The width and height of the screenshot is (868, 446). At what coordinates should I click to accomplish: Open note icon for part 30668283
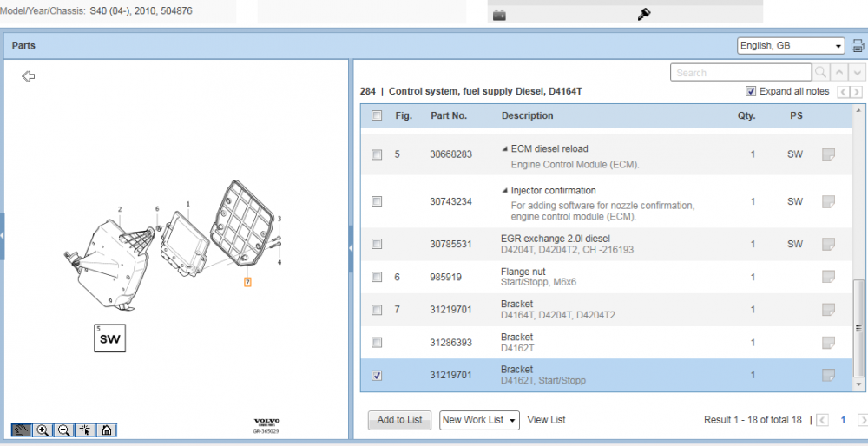point(828,154)
